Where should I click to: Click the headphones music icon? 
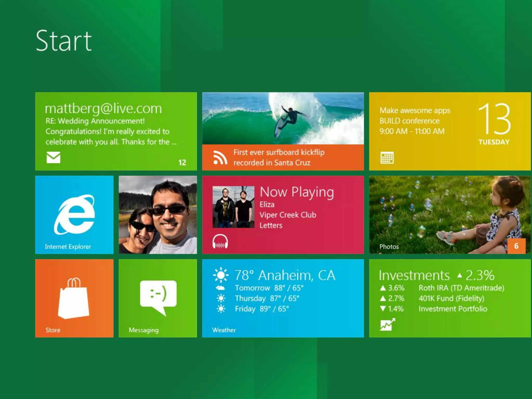pyautogui.click(x=220, y=242)
